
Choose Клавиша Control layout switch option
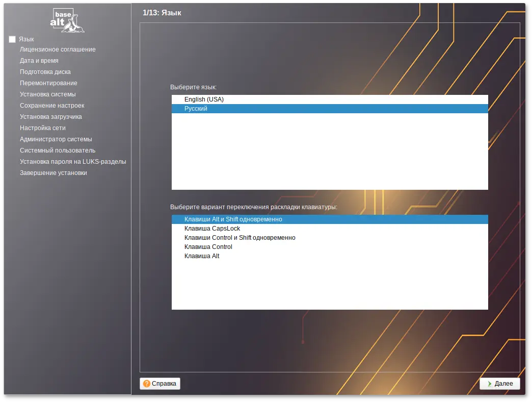pos(208,247)
